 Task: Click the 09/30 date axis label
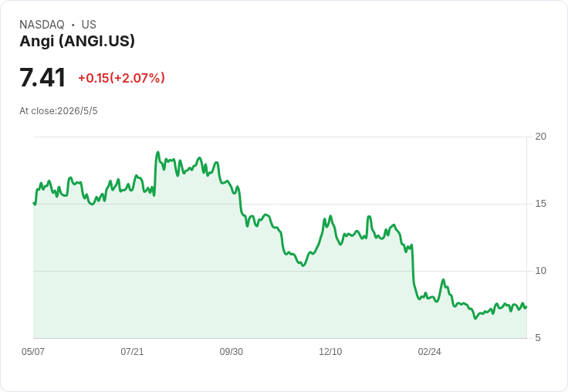tap(232, 351)
